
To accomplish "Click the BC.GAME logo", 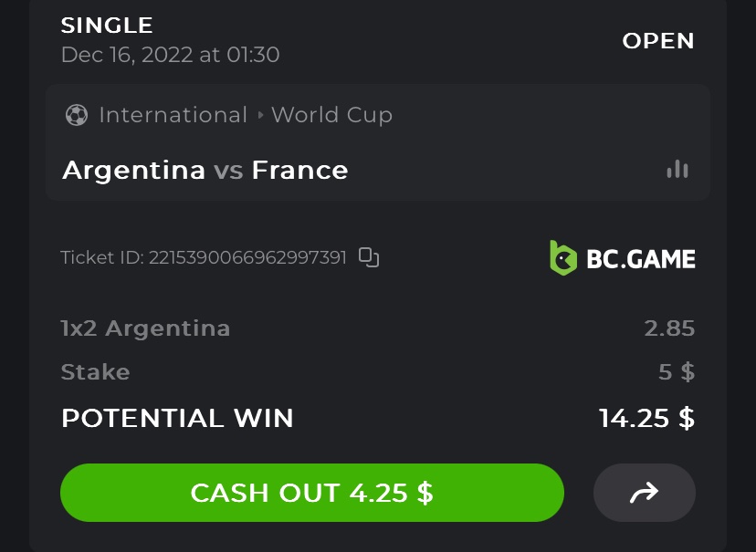I will [622, 258].
